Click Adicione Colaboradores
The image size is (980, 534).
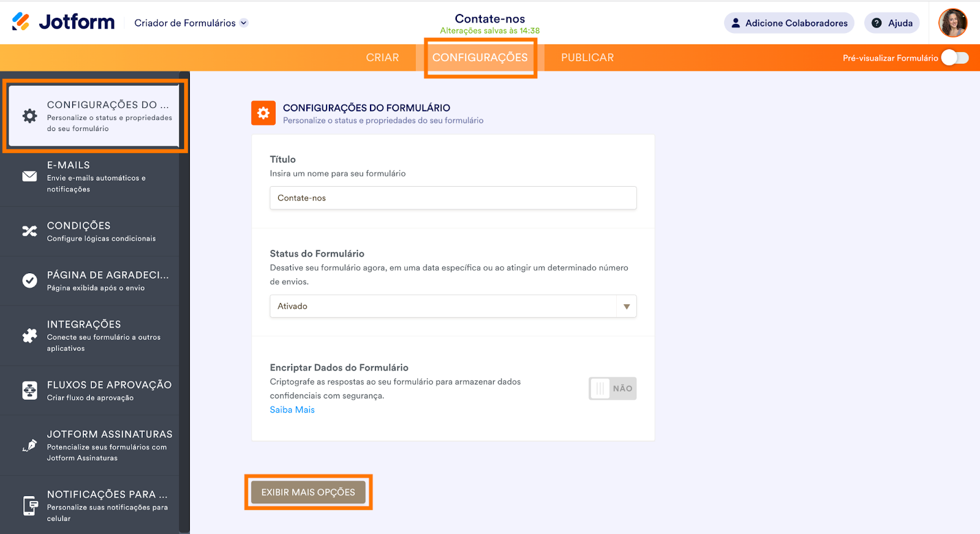(x=789, y=23)
